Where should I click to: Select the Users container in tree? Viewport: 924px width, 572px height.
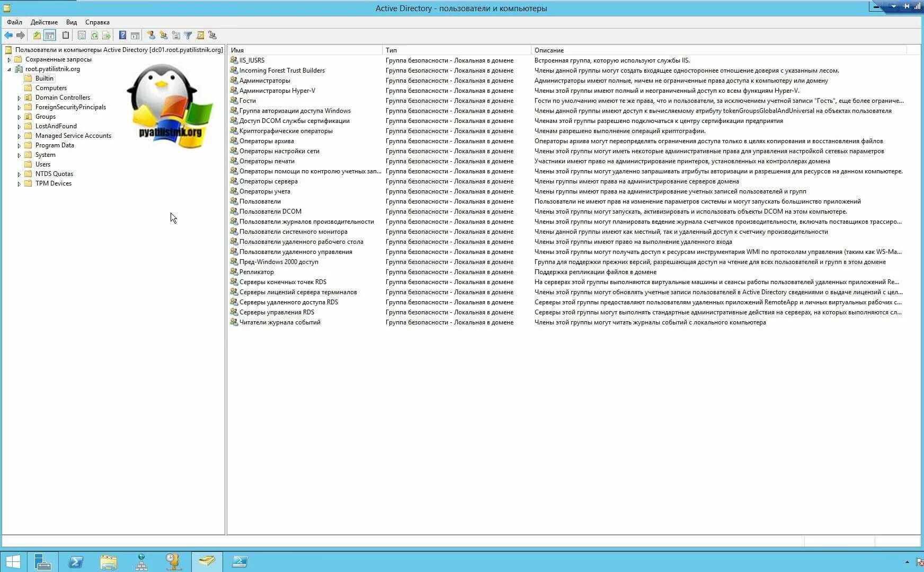tap(43, 164)
